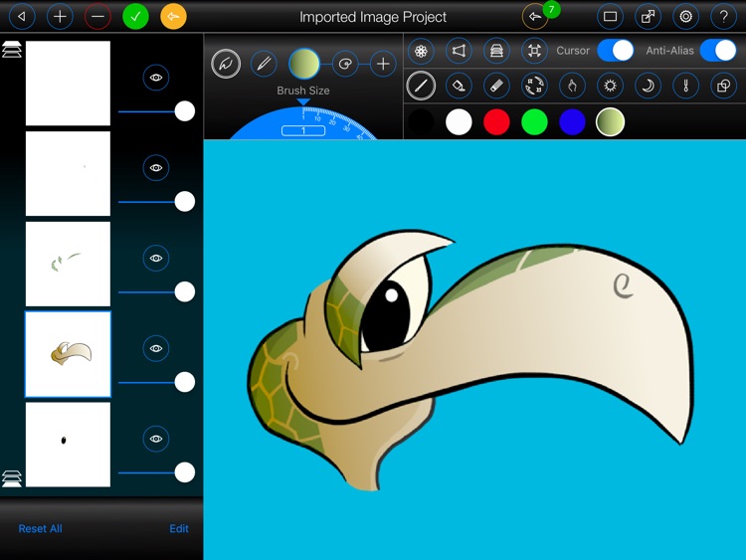The width and height of the screenshot is (746, 560).
Task: Select the turtle head layer thumbnail
Action: [x=68, y=354]
